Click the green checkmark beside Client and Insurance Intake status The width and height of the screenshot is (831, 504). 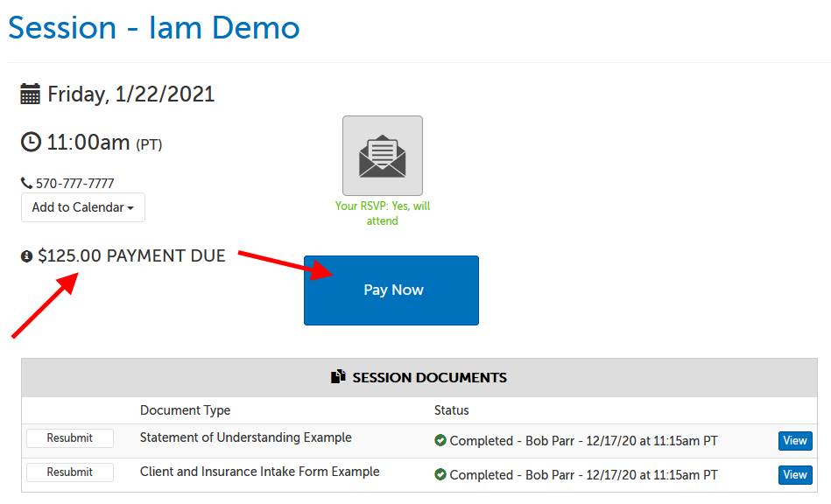click(440, 474)
